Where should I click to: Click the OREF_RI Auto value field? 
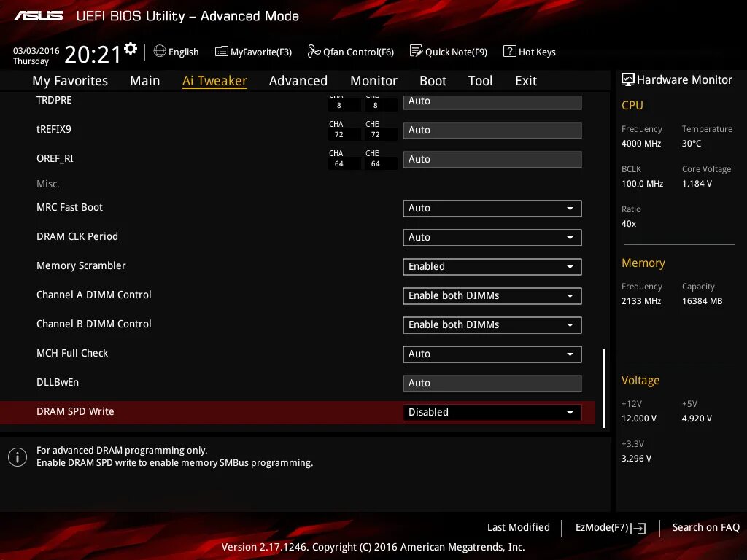pyautogui.click(x=492, y=159)
